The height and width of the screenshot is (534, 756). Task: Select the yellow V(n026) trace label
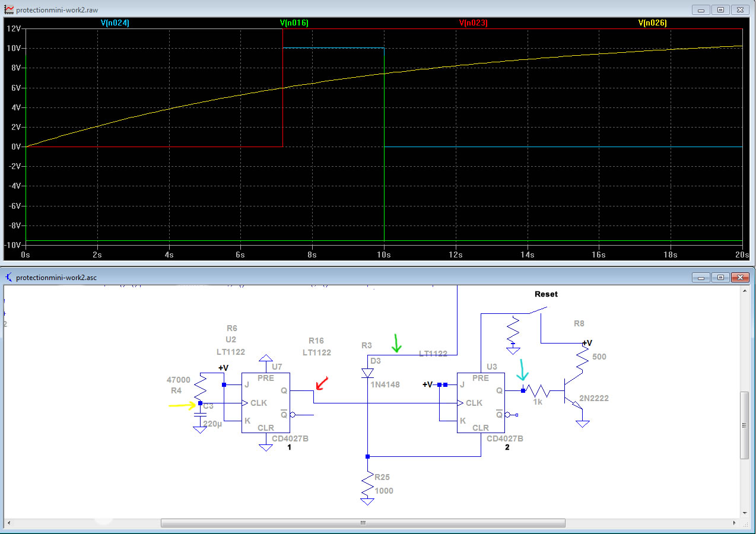653,23
